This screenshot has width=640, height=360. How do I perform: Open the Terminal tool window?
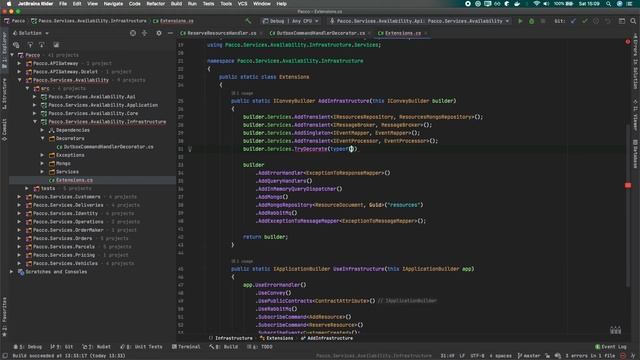pyautogui.click(x=186, y=347)
